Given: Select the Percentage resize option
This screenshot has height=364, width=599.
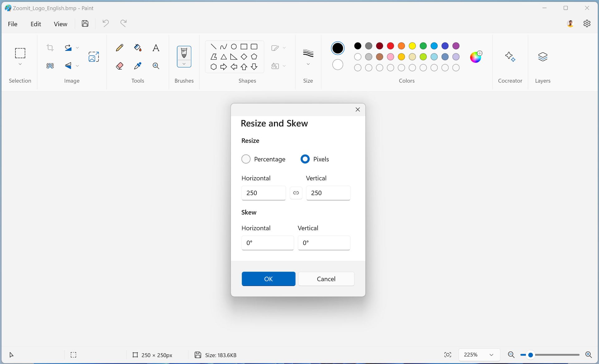Looking at the screenshot, I should click(246, 159).
